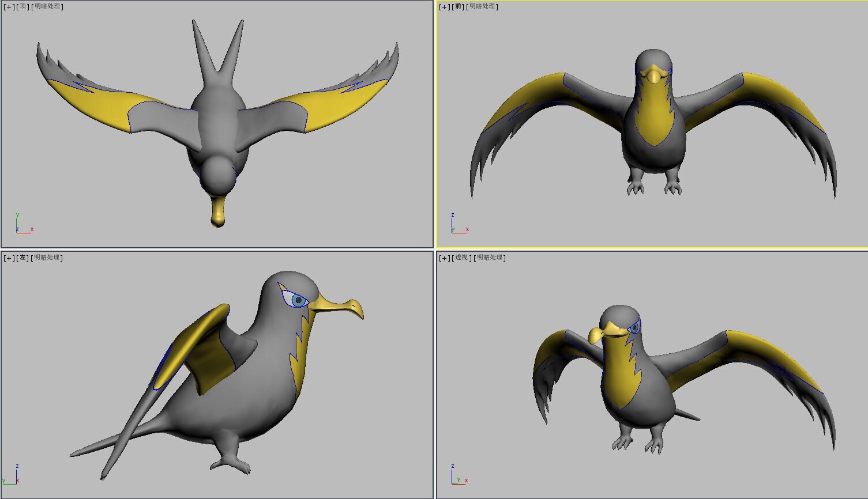Click the bird's blue eye in 左 viewport
This screenshot has height=499, width=868.
click(x=298, y=300)
